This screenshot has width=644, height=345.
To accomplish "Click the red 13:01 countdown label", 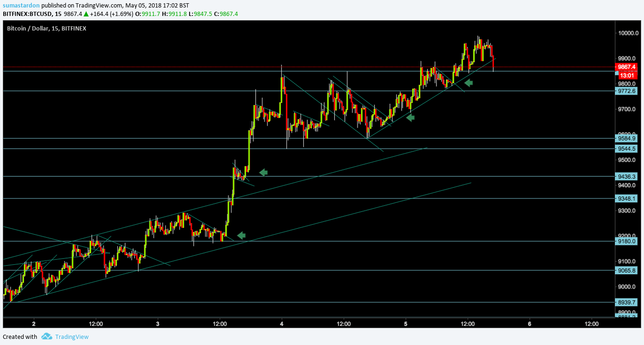I will pyautogui.click(x=627, y=75).
